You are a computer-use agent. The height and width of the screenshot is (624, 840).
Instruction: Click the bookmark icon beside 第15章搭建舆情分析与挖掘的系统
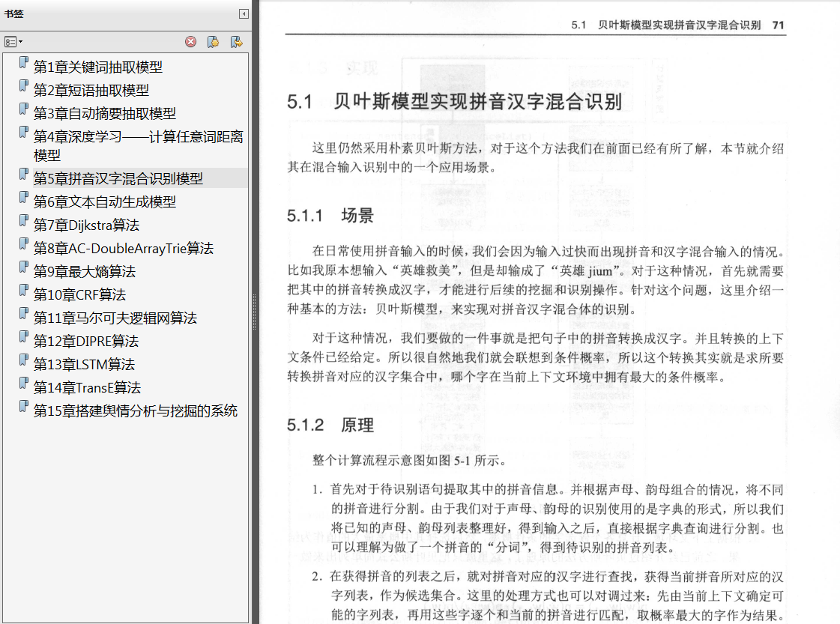(x=23, y=406)
